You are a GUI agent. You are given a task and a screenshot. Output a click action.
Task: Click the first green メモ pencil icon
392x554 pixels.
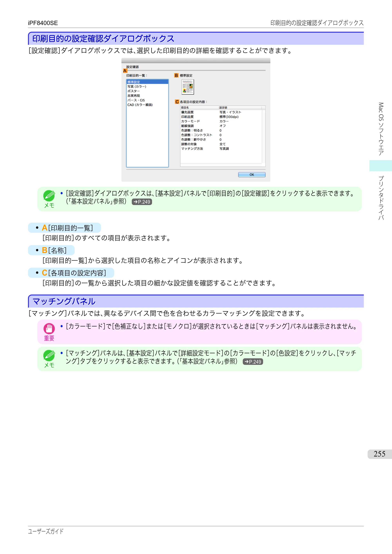tap(49, 195)
